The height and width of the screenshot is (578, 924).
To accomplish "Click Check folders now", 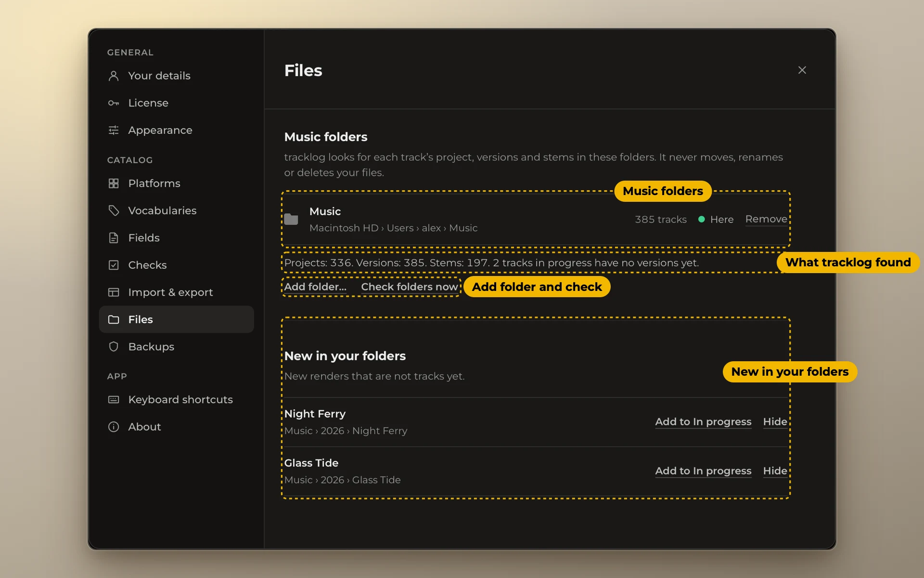I will coord(410,287).
